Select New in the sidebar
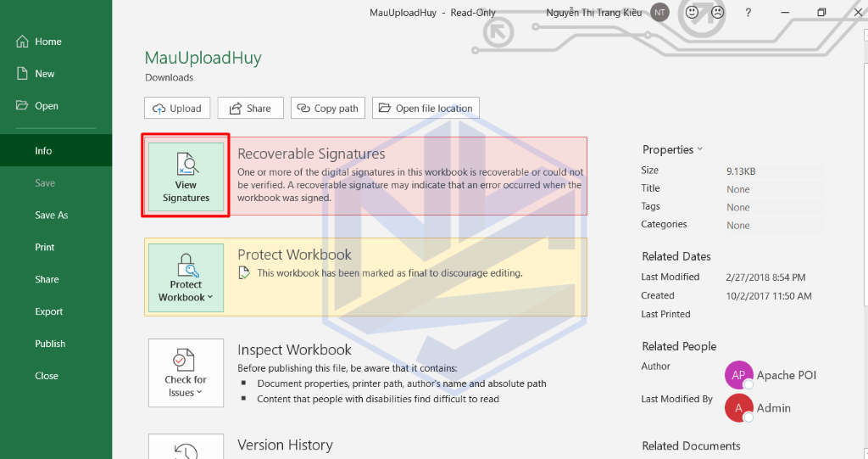868x459 pixels. click(x=56, y=74)
